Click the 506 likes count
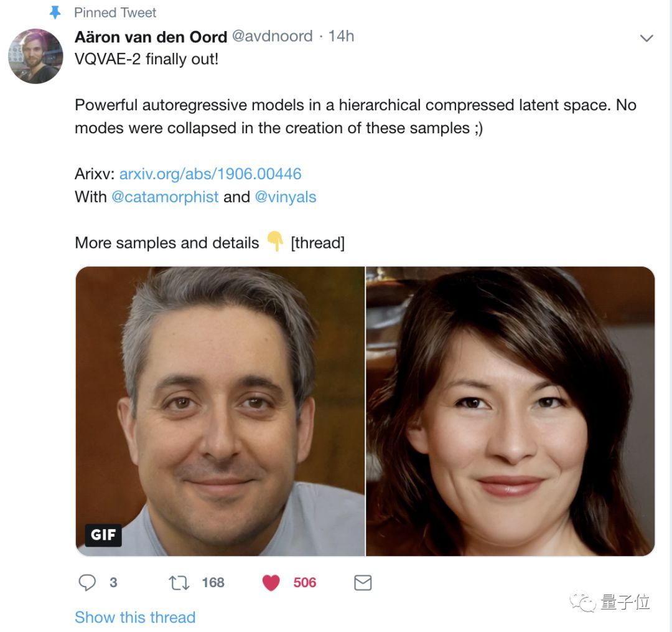The image size is (672, 632). click(x=305, y=582)
